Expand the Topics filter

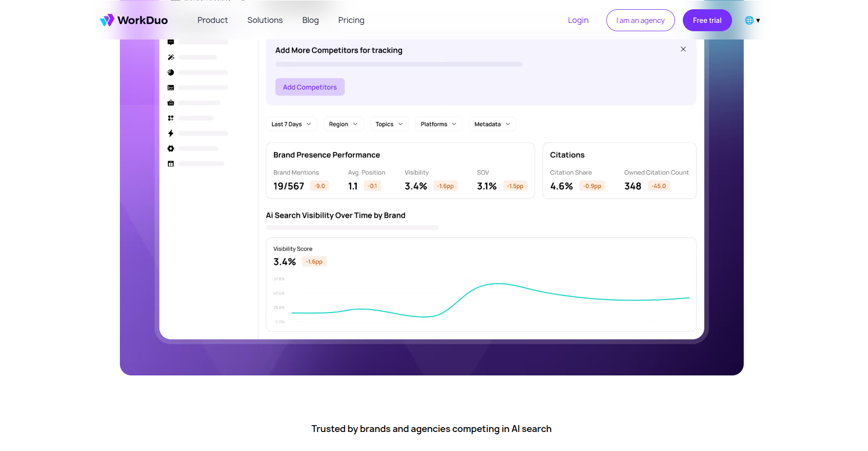click(x=389, y=124)
